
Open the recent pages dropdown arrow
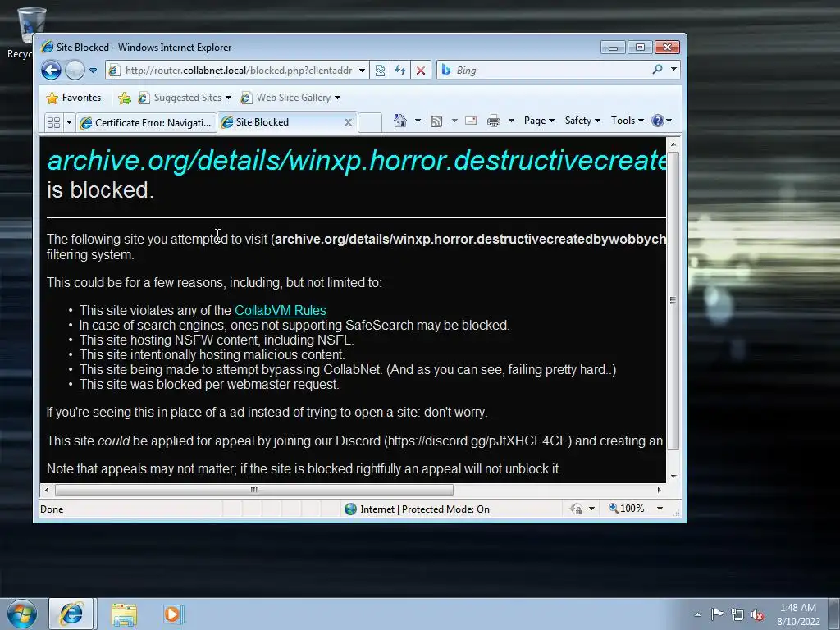94,71
